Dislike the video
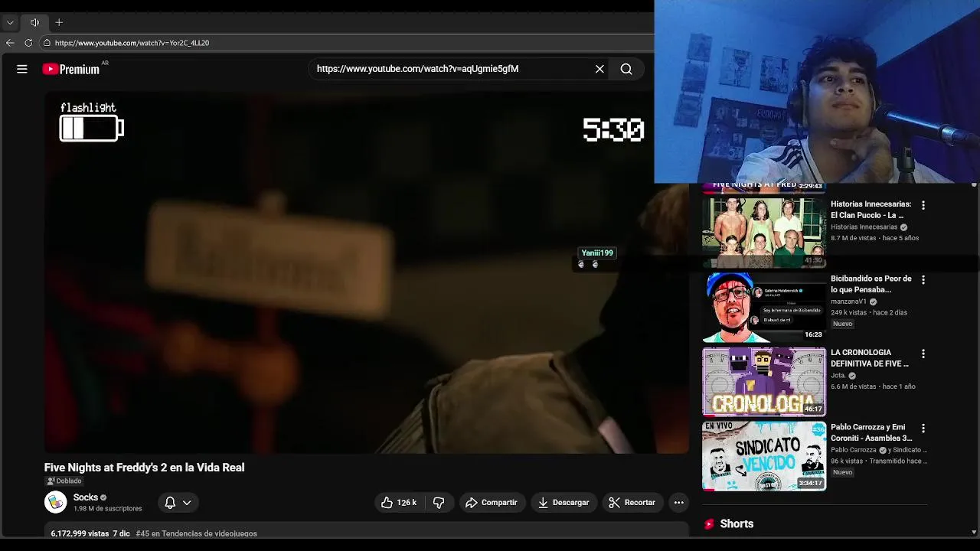 439,503
